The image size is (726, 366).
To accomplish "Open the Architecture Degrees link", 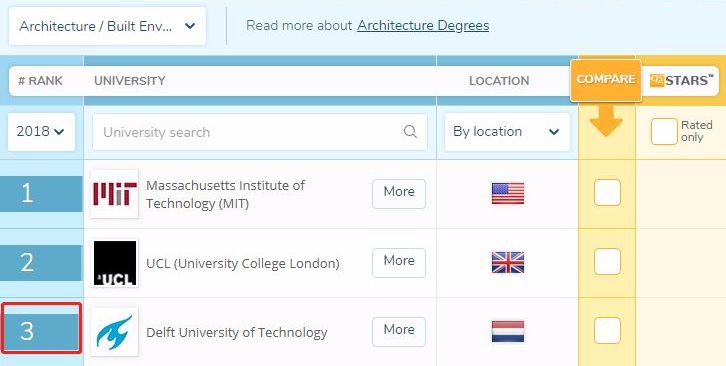I will pyautogui.click(x=423, y=25).
